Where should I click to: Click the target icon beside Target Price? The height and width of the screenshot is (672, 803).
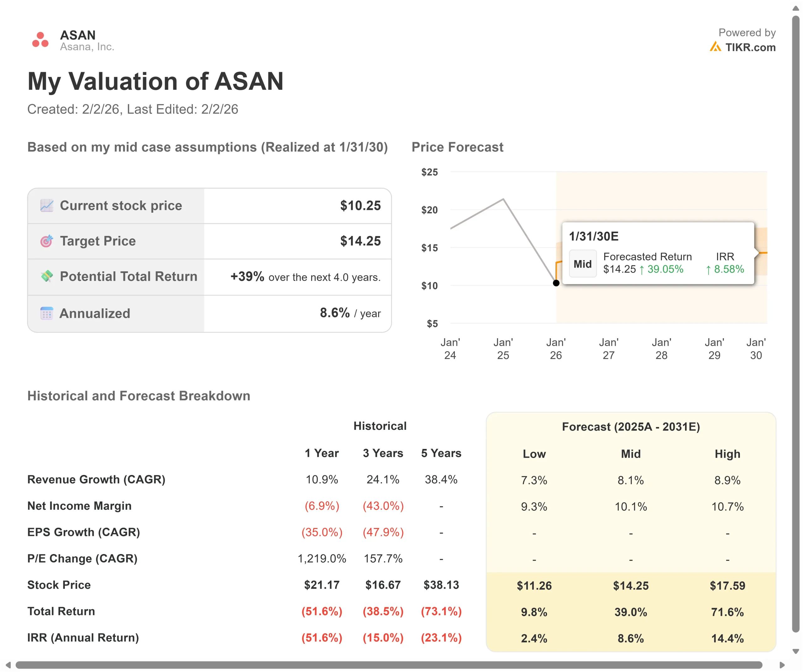tap(47, 241)
